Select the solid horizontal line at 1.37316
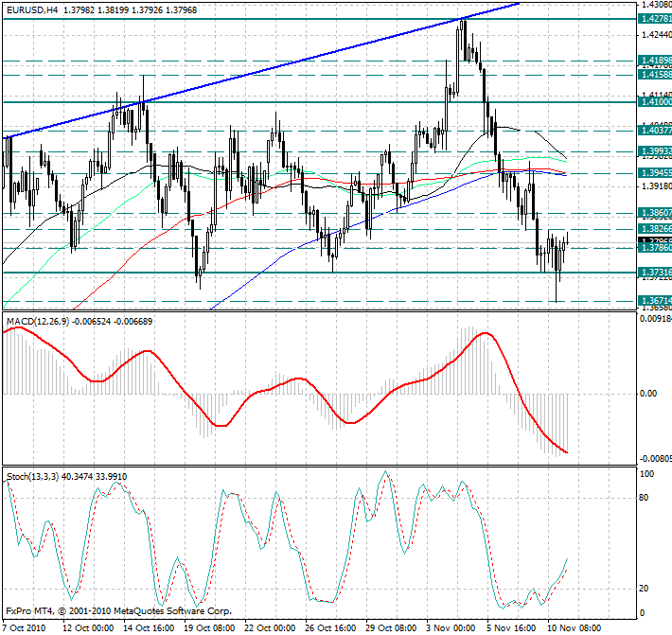This screenshot has height=635, width=672. click(x=319, y=273)
